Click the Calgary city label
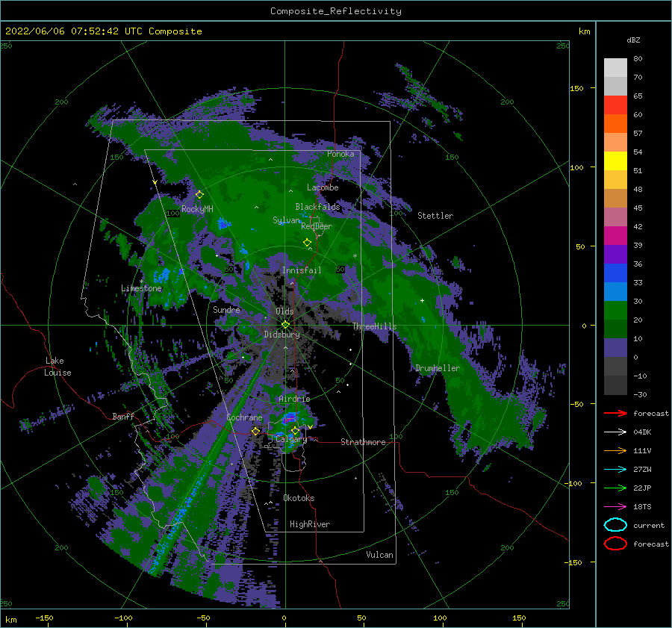 click(291, 439)
